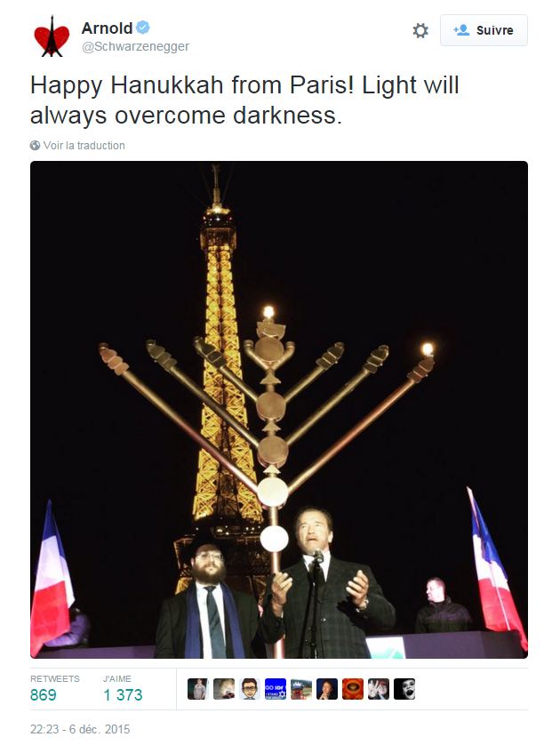Open the first liker avatar
The width and height of the screenshot is (560, 745).
tap(197, 689)
